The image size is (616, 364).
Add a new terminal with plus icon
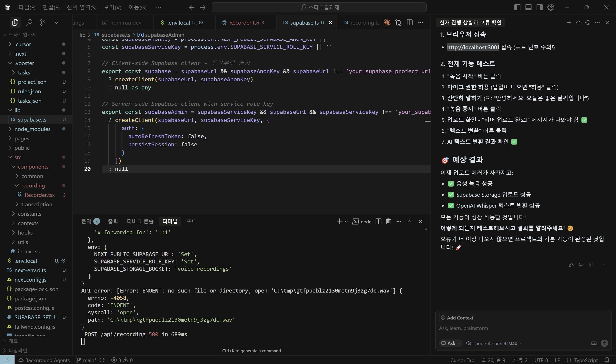pos(339,221)
